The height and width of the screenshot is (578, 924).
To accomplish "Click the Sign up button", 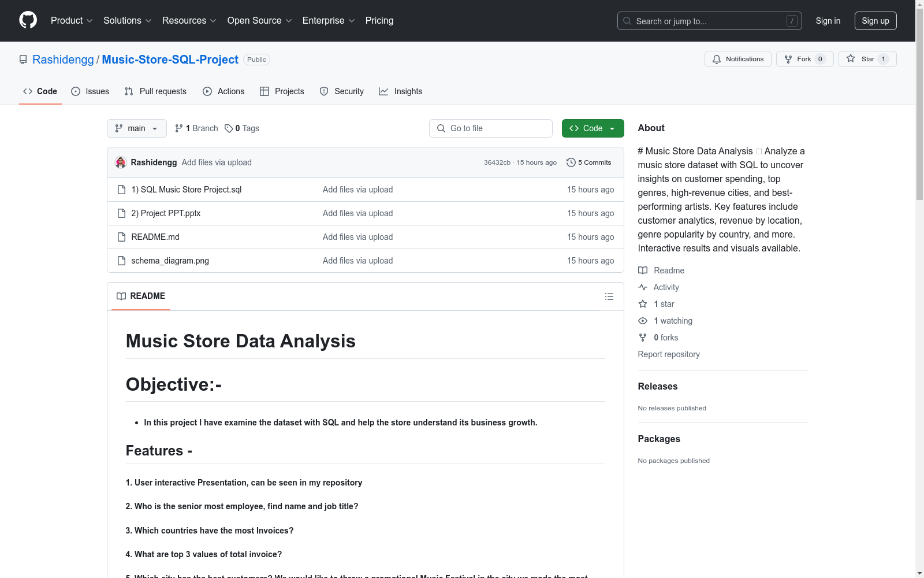I will (875, 21).
